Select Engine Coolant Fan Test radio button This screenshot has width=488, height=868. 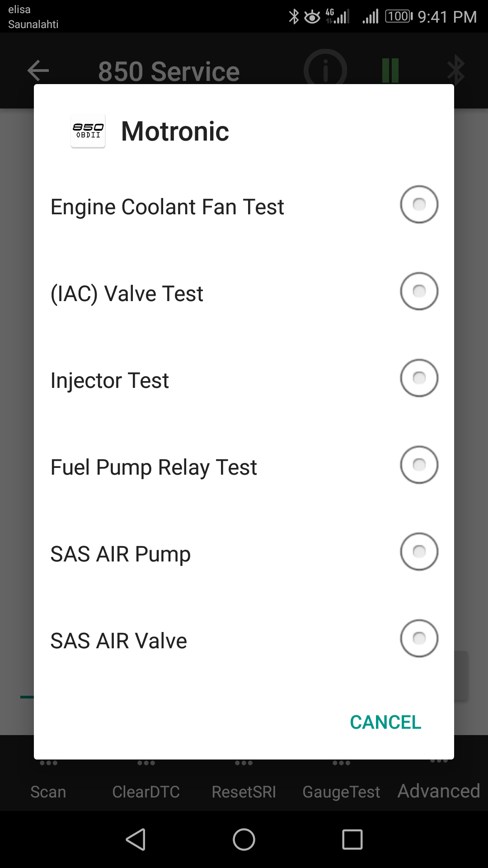(419, 204)
